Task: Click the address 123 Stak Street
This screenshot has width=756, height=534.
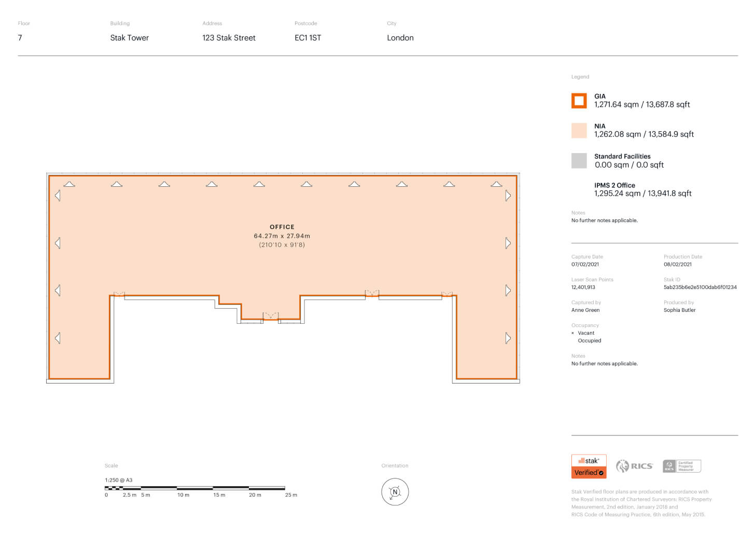Action: pyautogui.click(x=229, y=38)
